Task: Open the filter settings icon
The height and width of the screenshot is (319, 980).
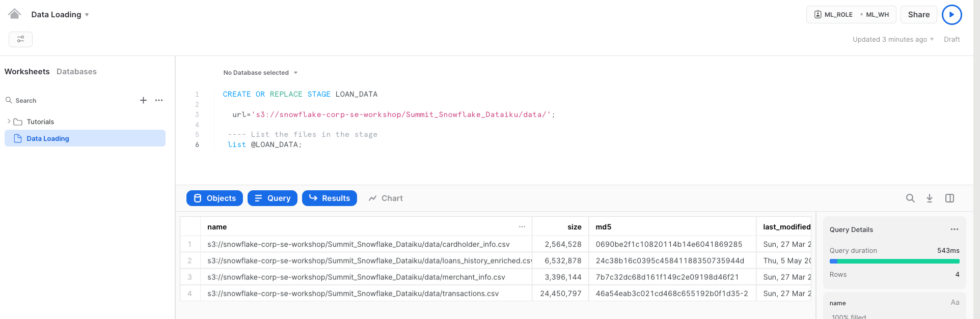Action: point(20,39)
